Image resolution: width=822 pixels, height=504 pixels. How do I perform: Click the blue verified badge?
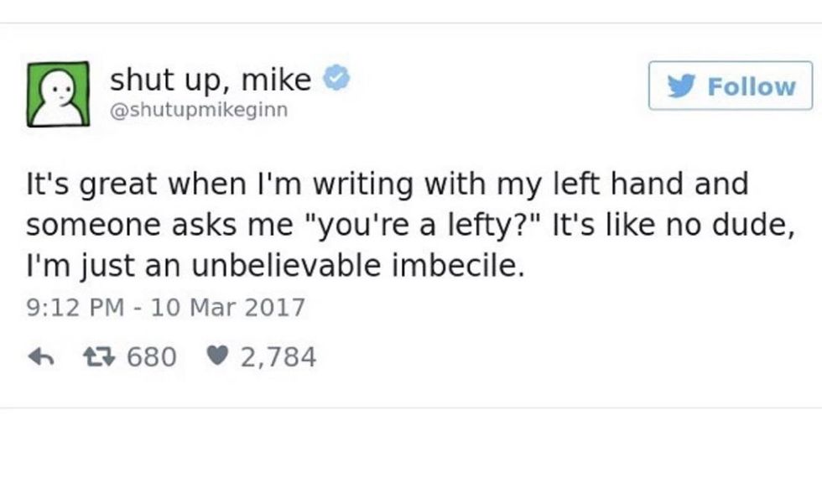tap(336, 80)
